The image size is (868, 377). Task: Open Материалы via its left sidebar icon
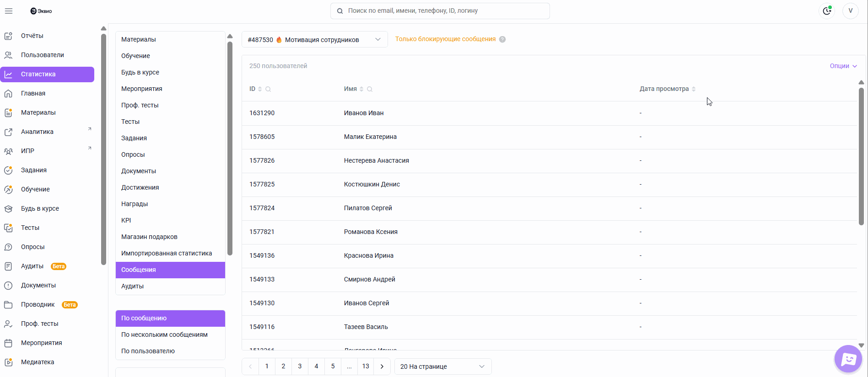click(x=8, y=112)
